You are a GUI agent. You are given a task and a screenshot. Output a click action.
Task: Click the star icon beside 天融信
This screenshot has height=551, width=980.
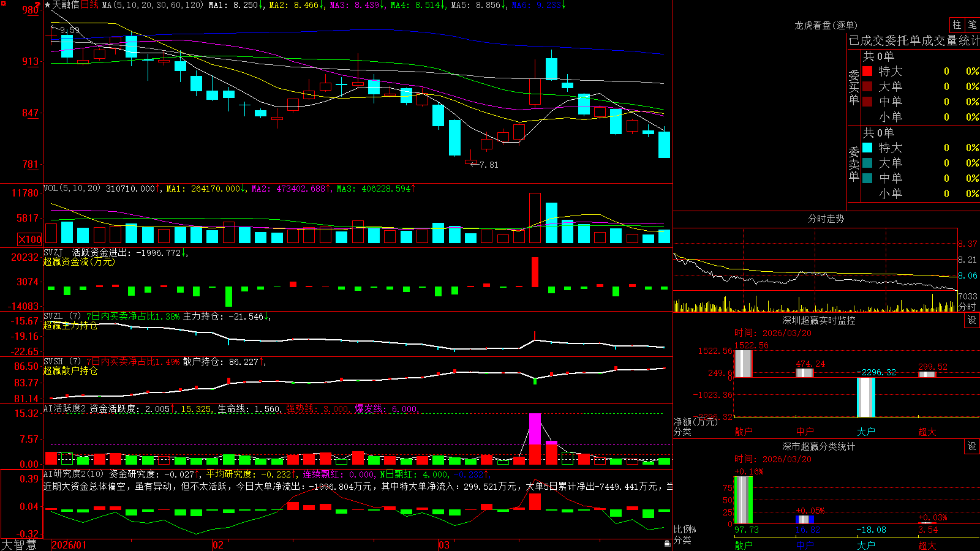(47, 5)
